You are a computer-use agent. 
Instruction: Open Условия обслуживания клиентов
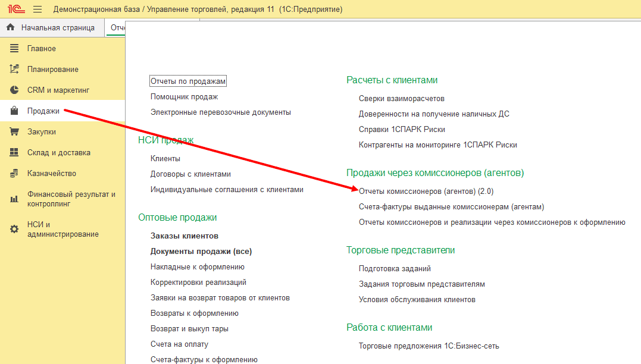click(417, 299)
